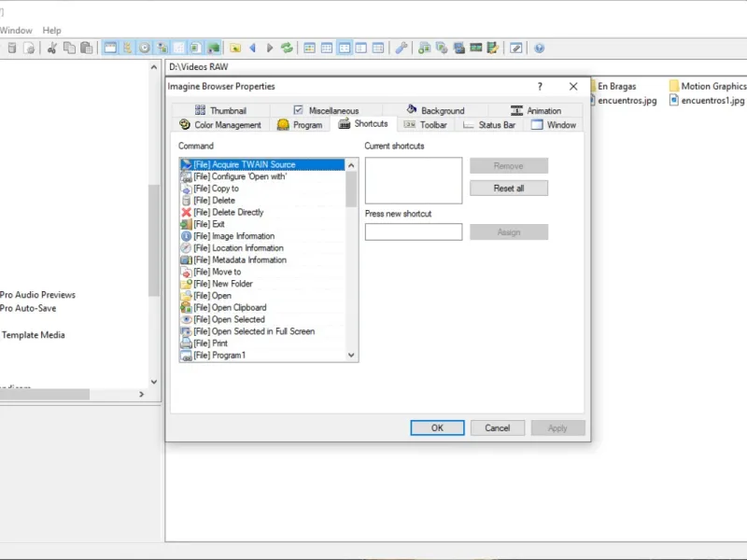The height and width of the screenshot is (560, 747).
Task: Click the blue Help question icon in toolbar
Action: pos(539,49)
